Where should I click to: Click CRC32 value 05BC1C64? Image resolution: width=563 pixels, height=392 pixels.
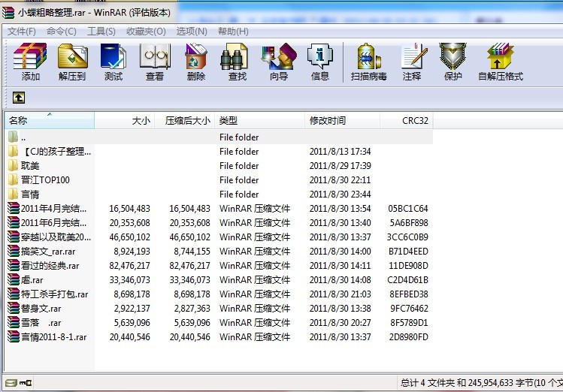click(x=408, y=208)
